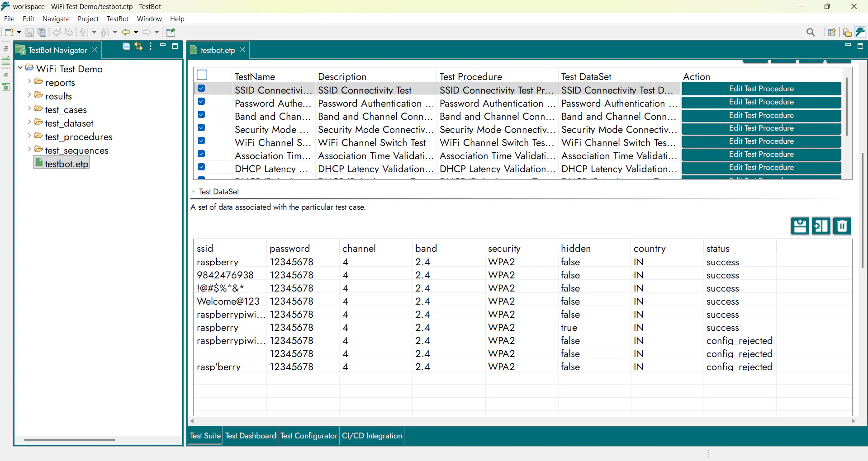Uncheck the Security Mode test checkbox
Viewport: 868px width, 461px height.
(x=201, y=127)
